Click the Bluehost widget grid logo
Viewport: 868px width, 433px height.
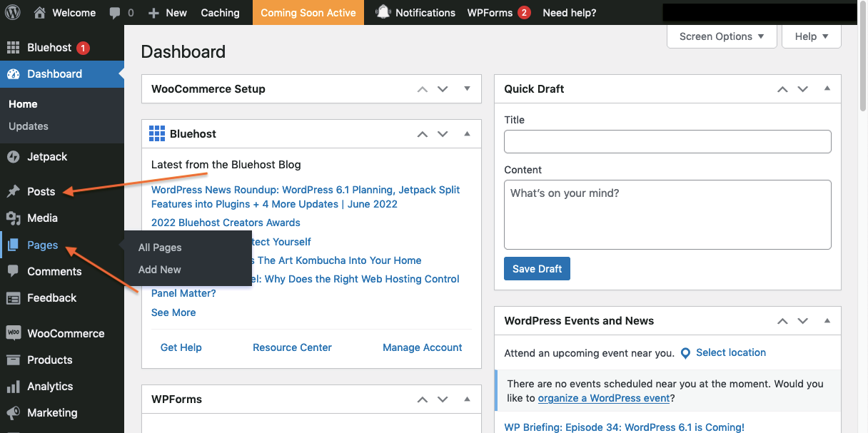click(x=157, y=133)
